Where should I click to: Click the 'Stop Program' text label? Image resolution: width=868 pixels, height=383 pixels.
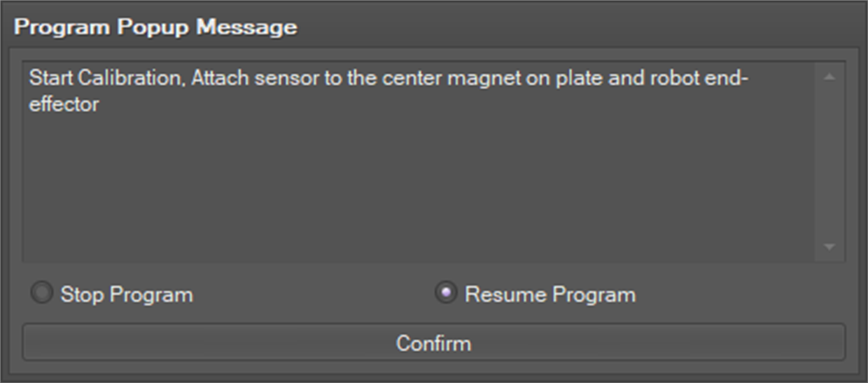point(126,295)
